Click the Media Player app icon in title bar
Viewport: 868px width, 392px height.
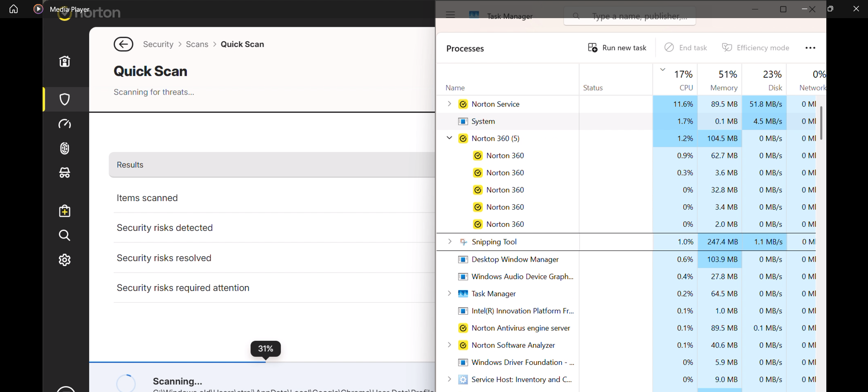click(38, 9)
